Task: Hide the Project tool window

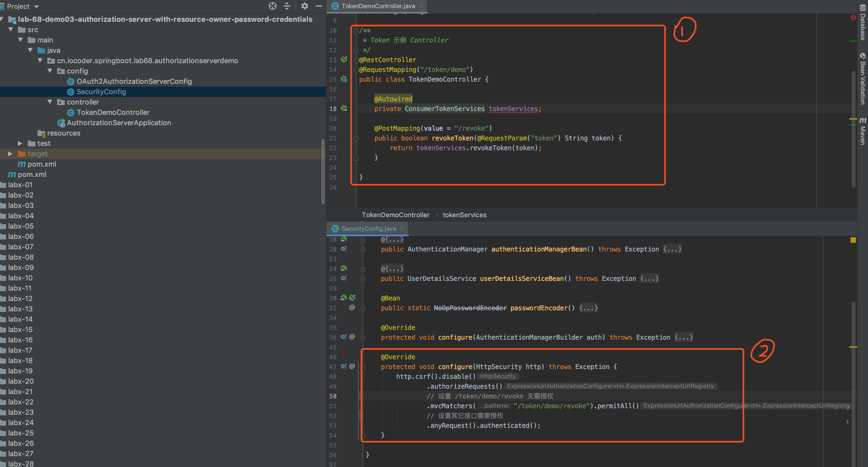Action: 319,6
